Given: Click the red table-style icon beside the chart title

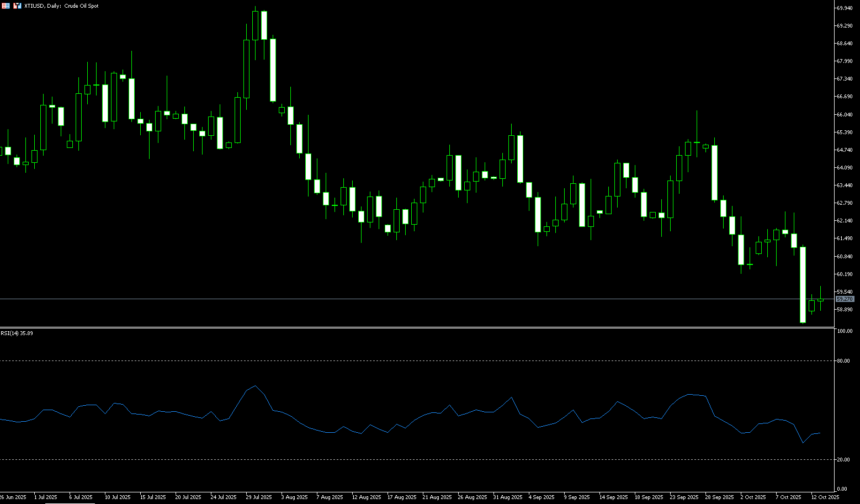Looking at the screenshot, I should (6, 6).
